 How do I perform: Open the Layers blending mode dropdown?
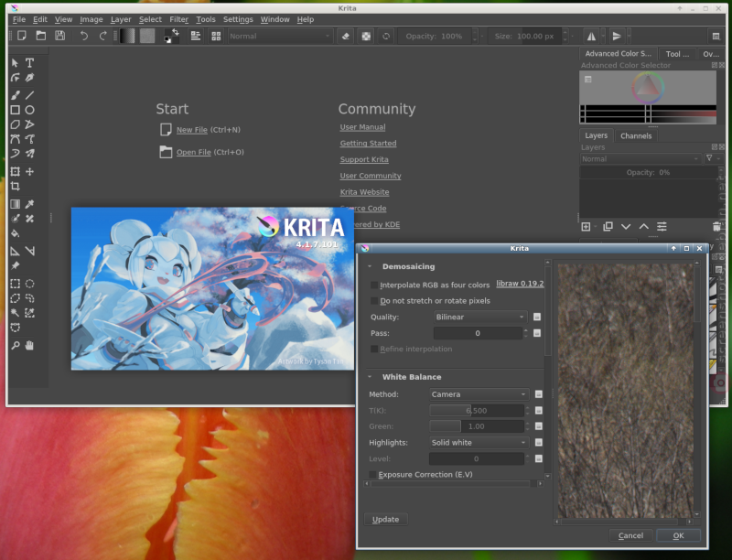click(x=640, y=159)
